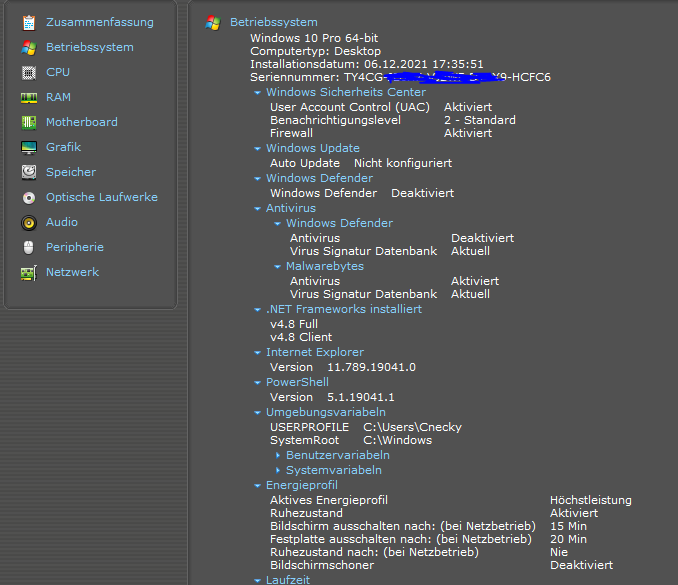Viewport: 678px width, 585px height.
Task: Collapse the Umgebungsvariabeln arrow
Action: click(x=257, y=412)
